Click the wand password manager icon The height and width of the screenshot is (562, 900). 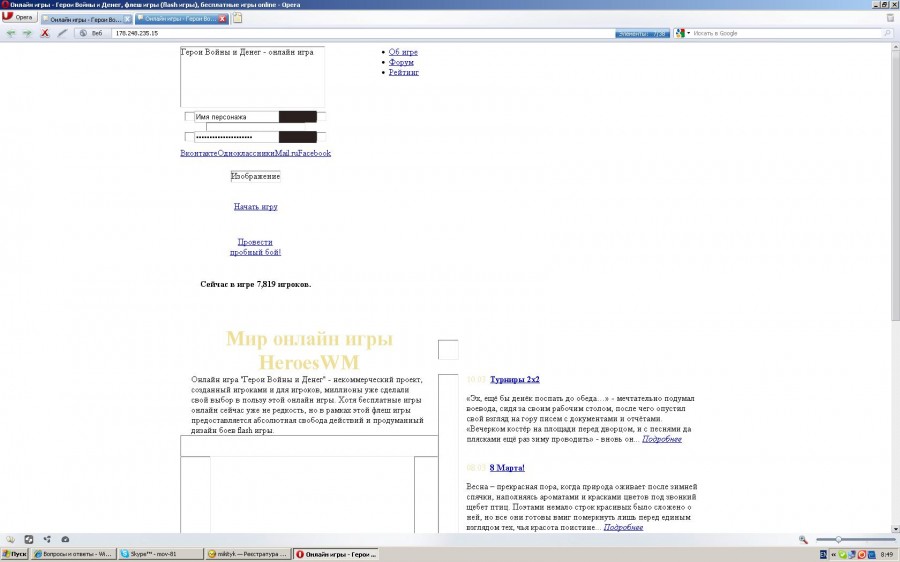tap(62, 33)
